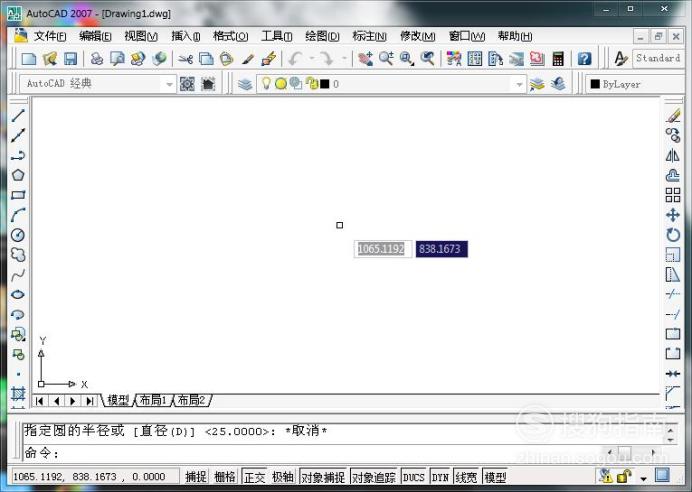Expand the undo history arrow

[x=312, y=58]
